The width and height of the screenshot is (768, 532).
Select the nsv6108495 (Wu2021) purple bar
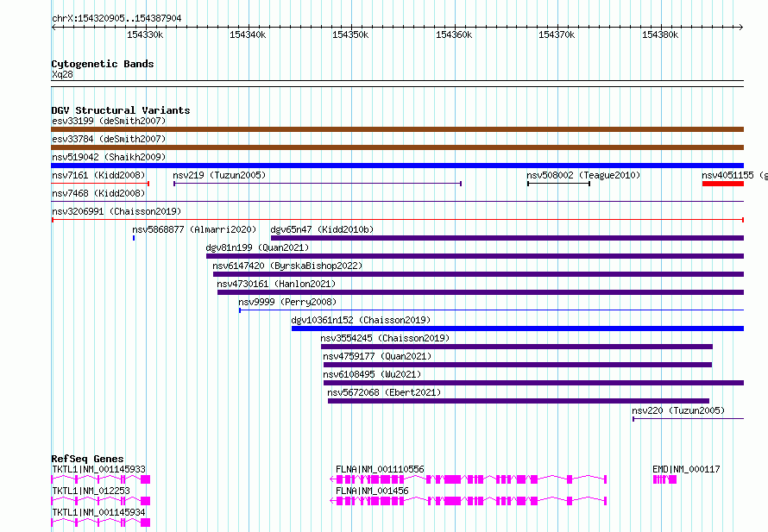533,383
